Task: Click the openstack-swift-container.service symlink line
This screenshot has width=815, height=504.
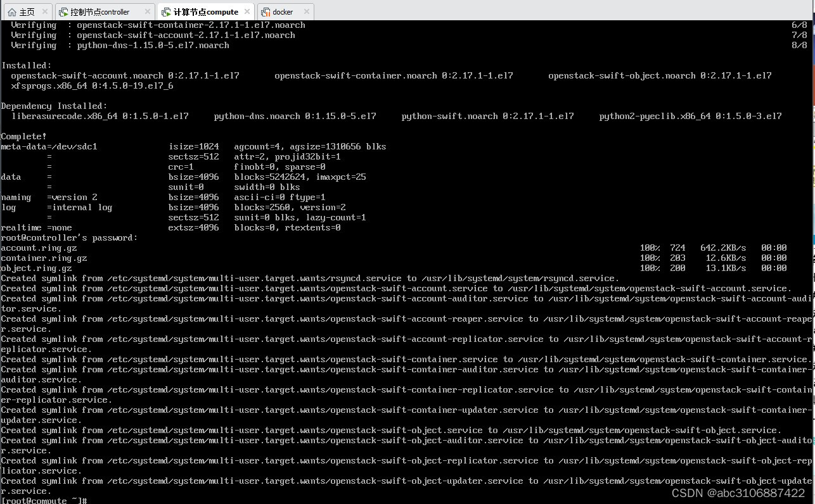Action: 406,360
